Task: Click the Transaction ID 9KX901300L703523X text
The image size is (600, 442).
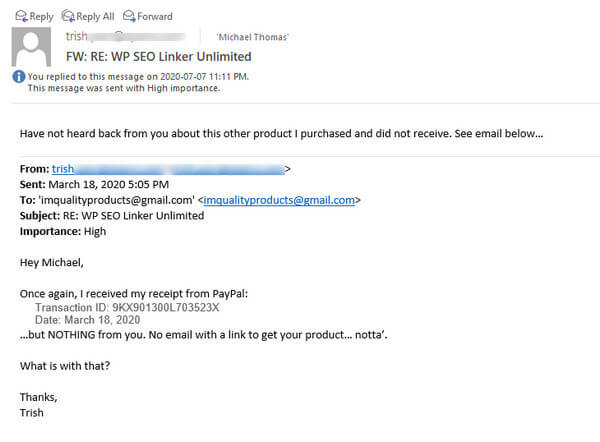Action: pos(127,307)
